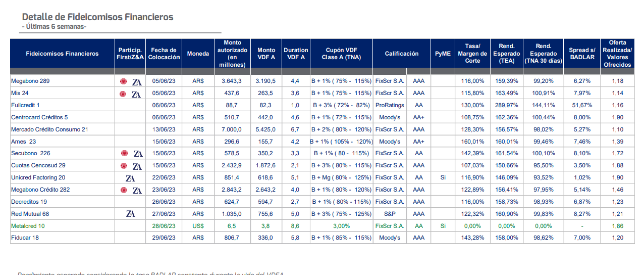Click the PyME 'Si' cell for Unicred Factoring 20
Image resolution: width=644 pixels, height=275 pixels.
pyautogui.click(x=443, y=178)
